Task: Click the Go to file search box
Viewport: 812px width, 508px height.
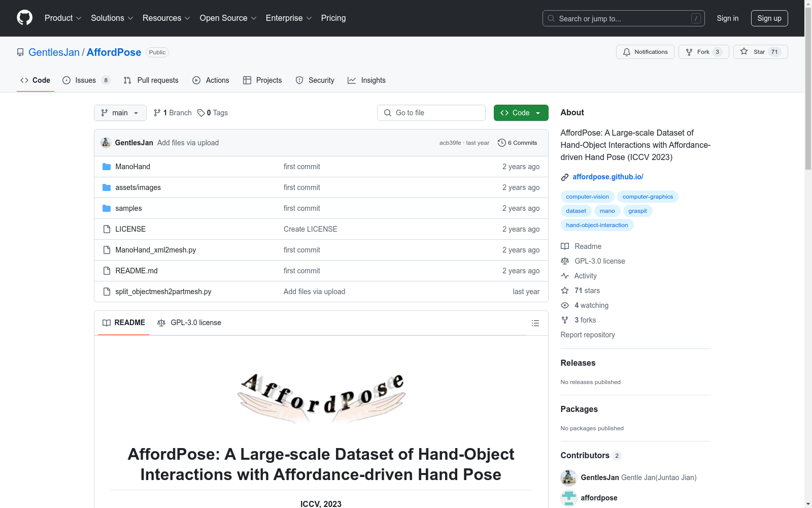Action: (431, 113)
